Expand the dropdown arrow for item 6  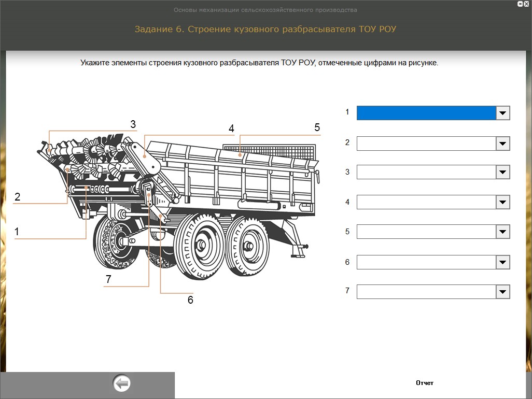[503, 262]
